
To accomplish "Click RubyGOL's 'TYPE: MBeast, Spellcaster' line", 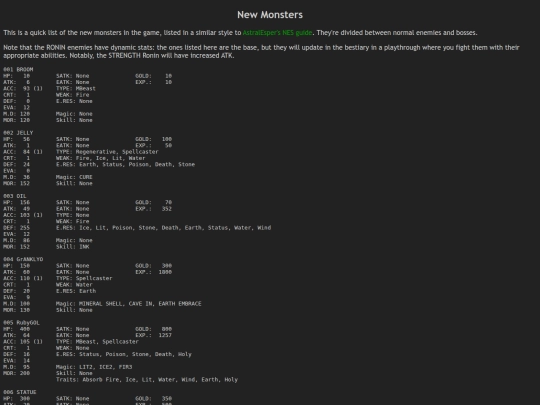I will pyautogui.click(x=97, y=342).
